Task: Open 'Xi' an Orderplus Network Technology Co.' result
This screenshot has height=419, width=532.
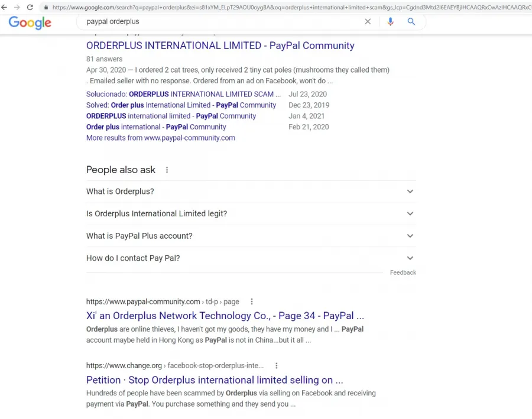Action: [225, 316]
